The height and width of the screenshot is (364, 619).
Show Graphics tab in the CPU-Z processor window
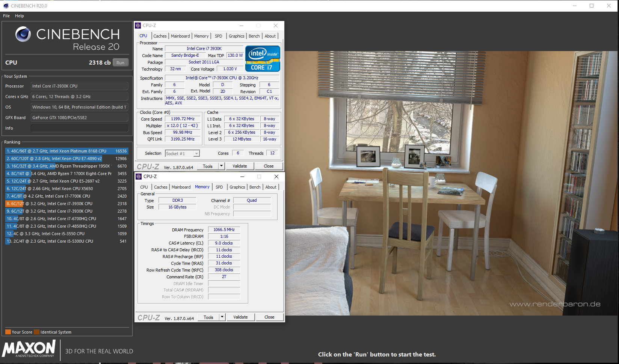tap(237, 36)
